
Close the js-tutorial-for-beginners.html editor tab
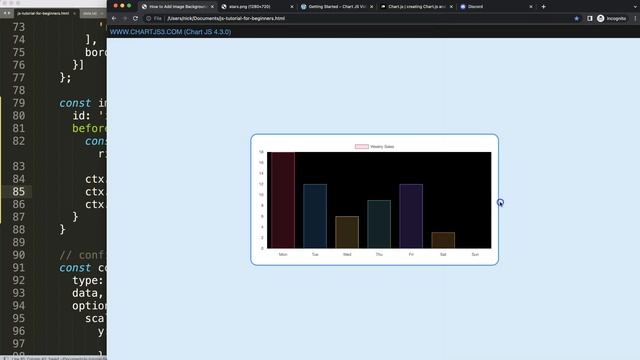74,13
